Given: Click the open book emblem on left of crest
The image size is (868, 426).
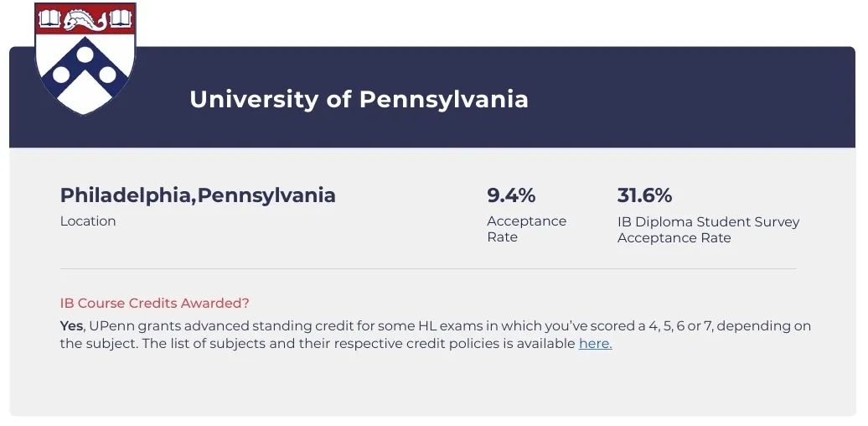Looking at the screenshot, I should click(49, 20).
